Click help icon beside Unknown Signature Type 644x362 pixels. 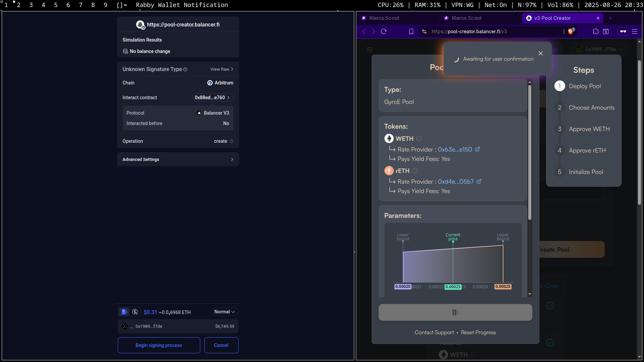click(185, 69)
